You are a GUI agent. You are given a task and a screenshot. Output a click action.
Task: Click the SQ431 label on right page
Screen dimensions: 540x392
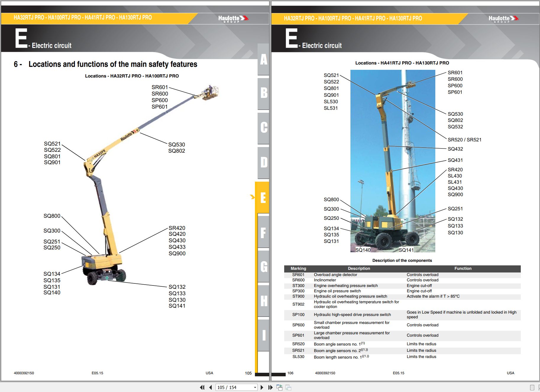point(455,160)
